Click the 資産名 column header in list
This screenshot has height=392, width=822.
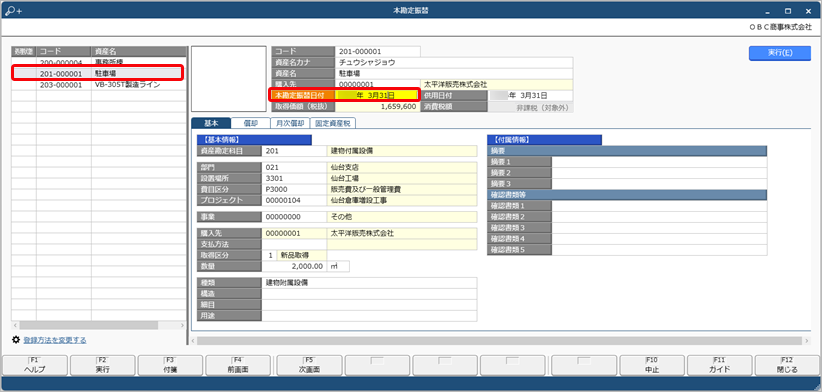(x=139, y=51)
